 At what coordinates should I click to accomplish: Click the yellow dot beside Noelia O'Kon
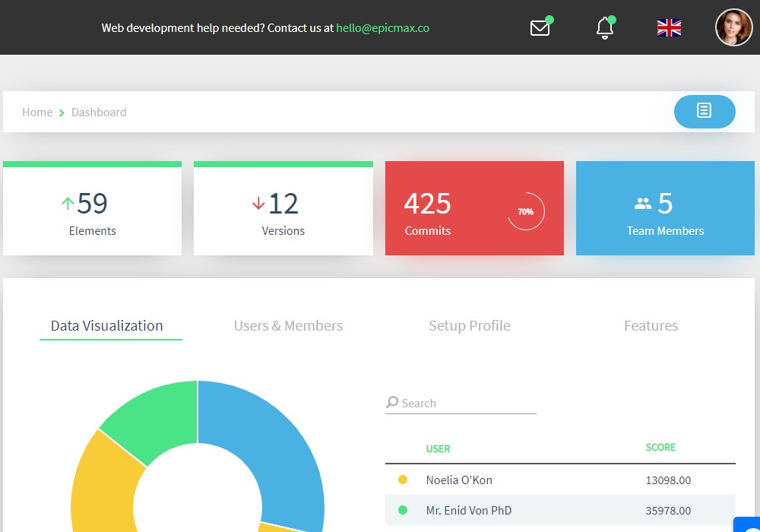(402, 480)
